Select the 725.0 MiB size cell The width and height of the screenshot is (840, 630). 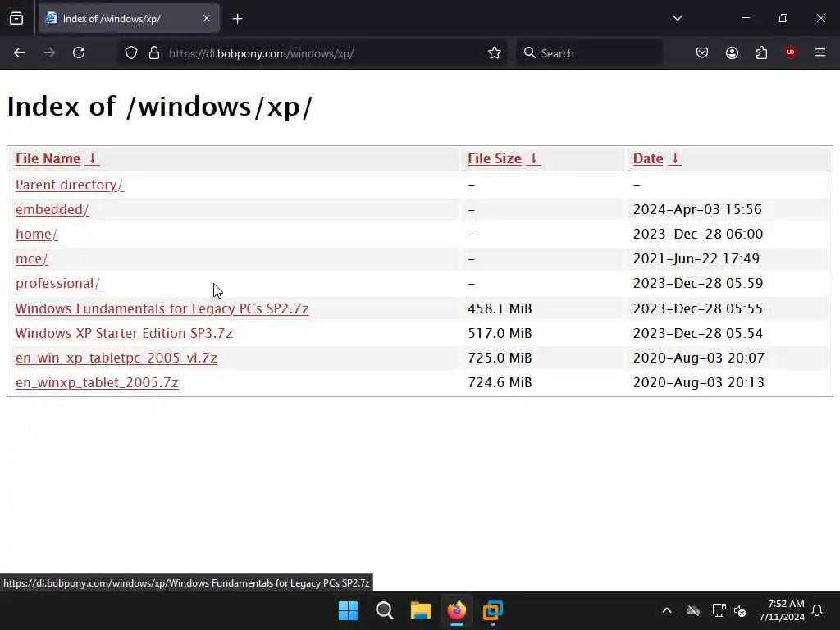pyautogui.click(x=500, y=358)
